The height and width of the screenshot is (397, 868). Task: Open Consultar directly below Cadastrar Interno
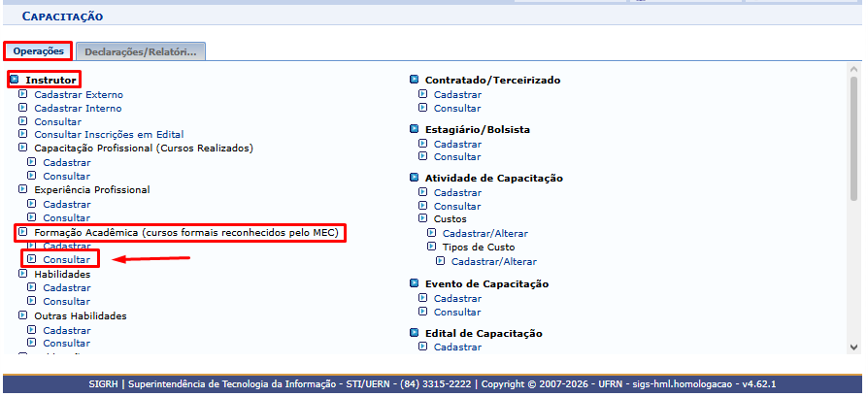pos(57,121)
